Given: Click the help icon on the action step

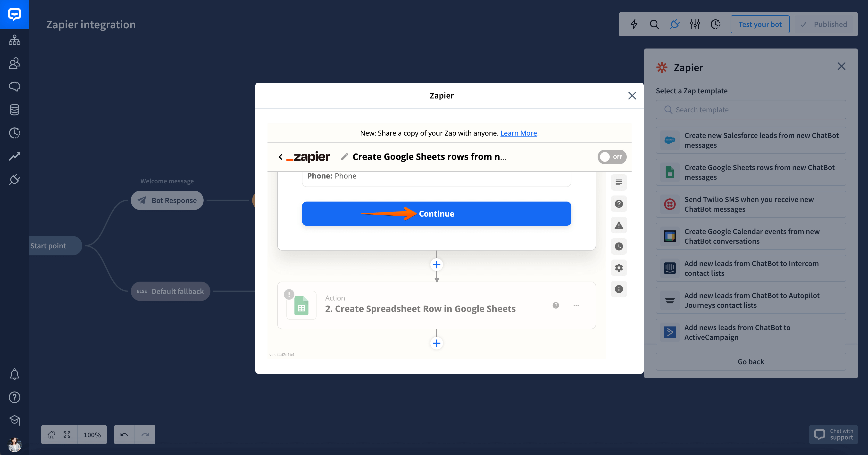Looking at the screenshot, I should tap(556, 305).
